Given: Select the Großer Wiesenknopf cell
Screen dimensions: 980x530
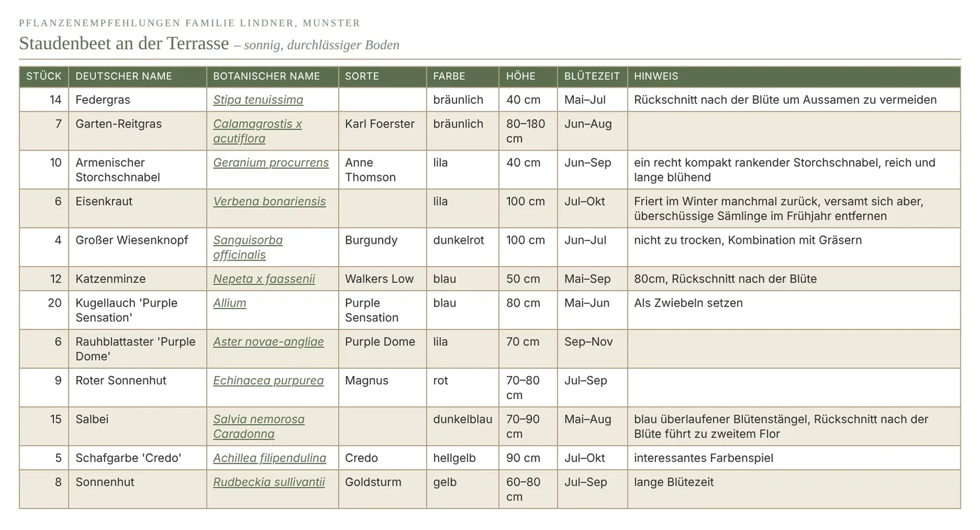Looking at the screenshot, I should click(x=138, y=247).
